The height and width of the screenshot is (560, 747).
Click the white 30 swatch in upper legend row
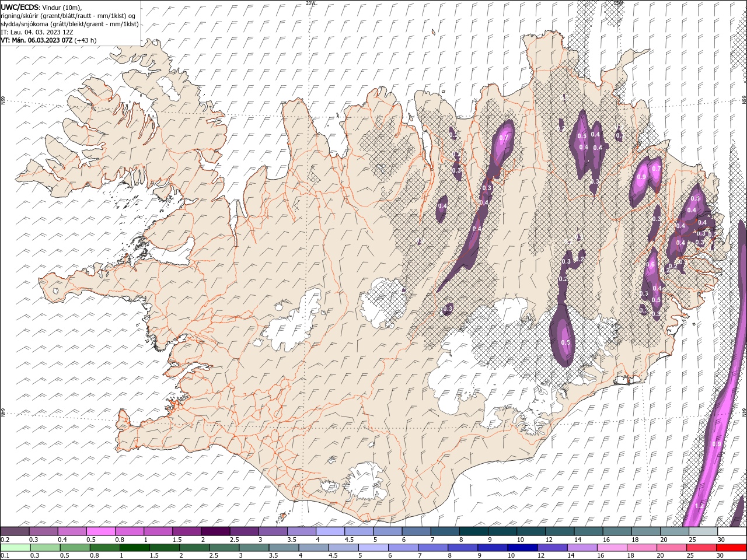(x=732, y=531)
